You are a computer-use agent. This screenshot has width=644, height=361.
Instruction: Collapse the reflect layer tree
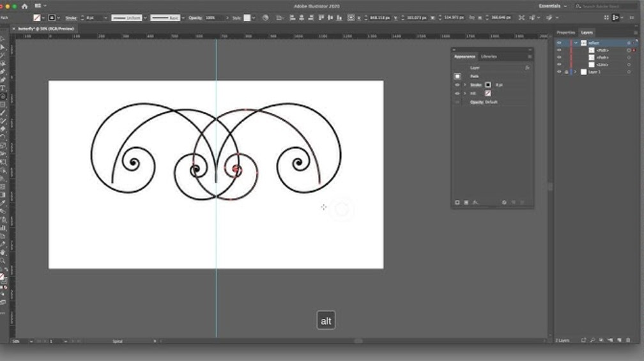(x=576, y=43)
